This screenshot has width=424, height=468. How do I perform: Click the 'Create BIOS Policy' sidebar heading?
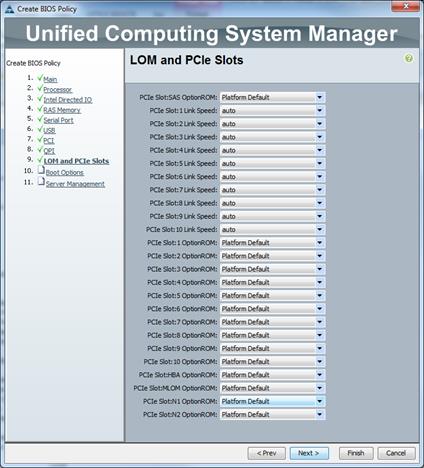click(33, 63)
